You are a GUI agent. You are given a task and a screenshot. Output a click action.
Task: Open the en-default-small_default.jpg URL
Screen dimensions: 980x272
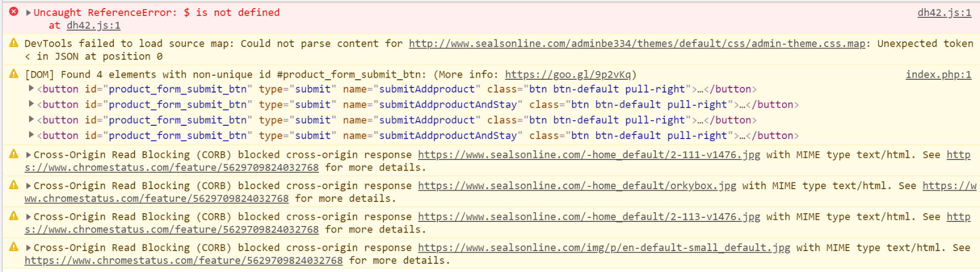[604, 247]
